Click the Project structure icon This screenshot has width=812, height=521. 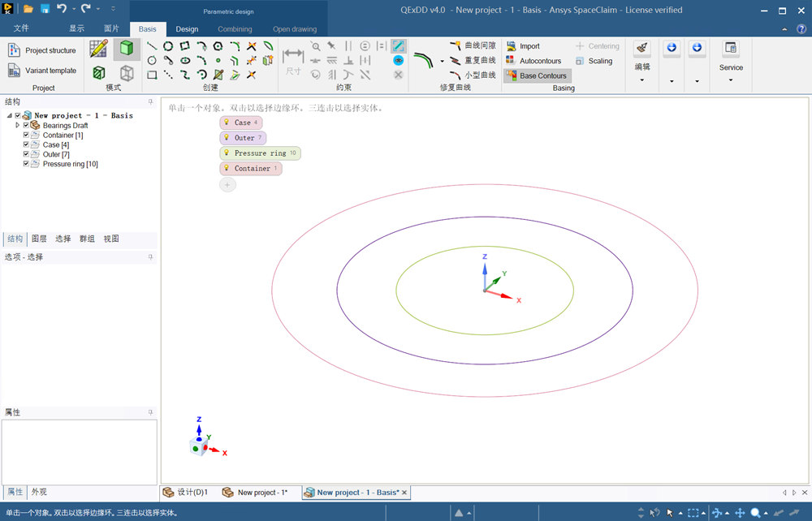(x=15, y=50)
